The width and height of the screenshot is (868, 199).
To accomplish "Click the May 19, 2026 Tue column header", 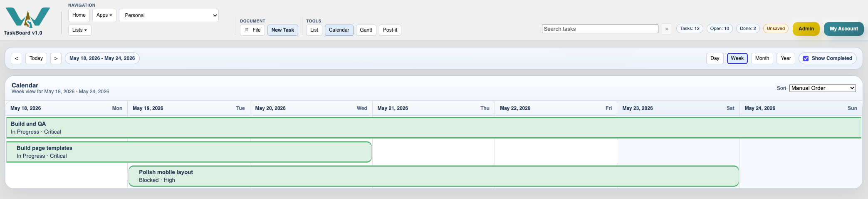I will 189,108.
